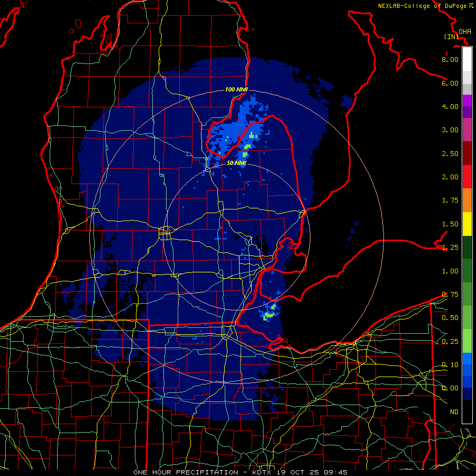Select the 2.00 legend value
This screenshot has width=476, height=476.
tap(450, 177)
